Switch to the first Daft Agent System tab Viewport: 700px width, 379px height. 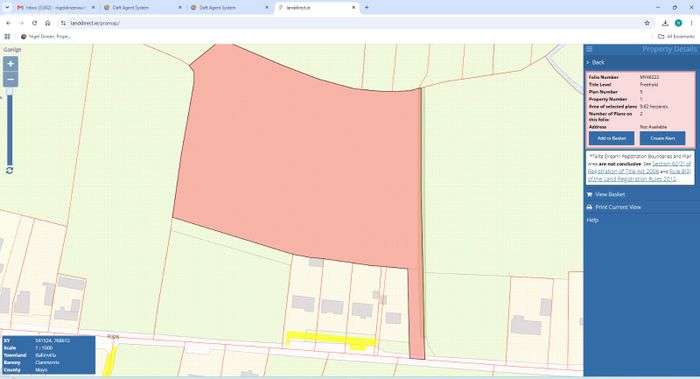click(x=142, y=8)
